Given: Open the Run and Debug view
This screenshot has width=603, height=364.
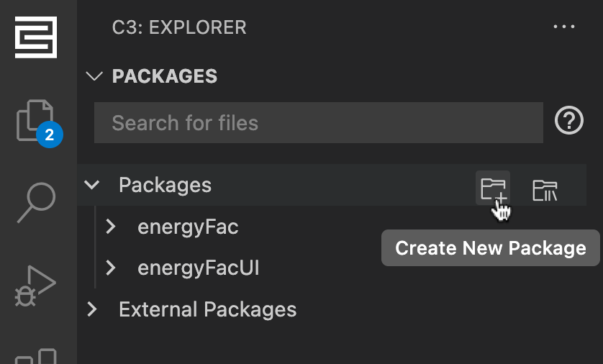Looking at the screenshot, I should (35, 285).
